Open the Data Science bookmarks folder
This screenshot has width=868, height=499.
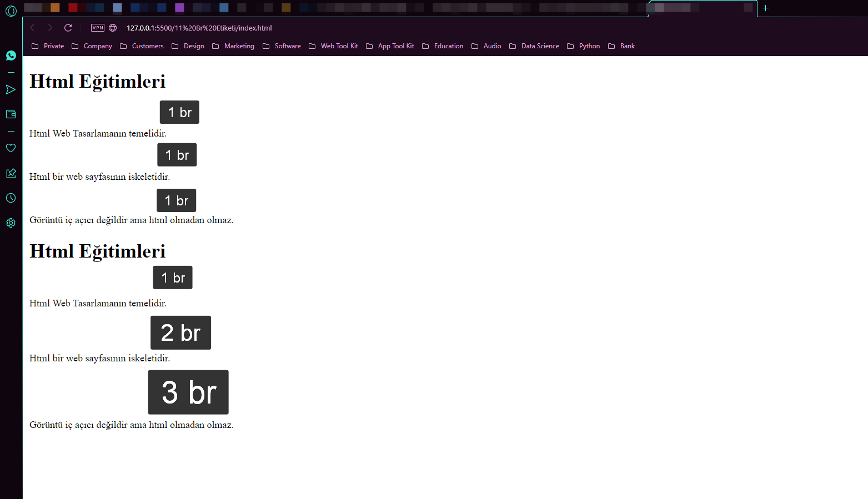tap(540, 46)
